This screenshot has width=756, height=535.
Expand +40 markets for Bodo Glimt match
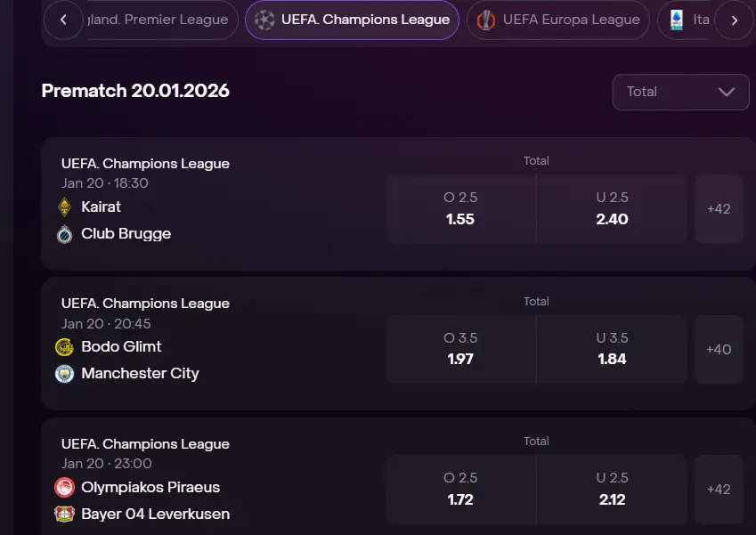719,350
